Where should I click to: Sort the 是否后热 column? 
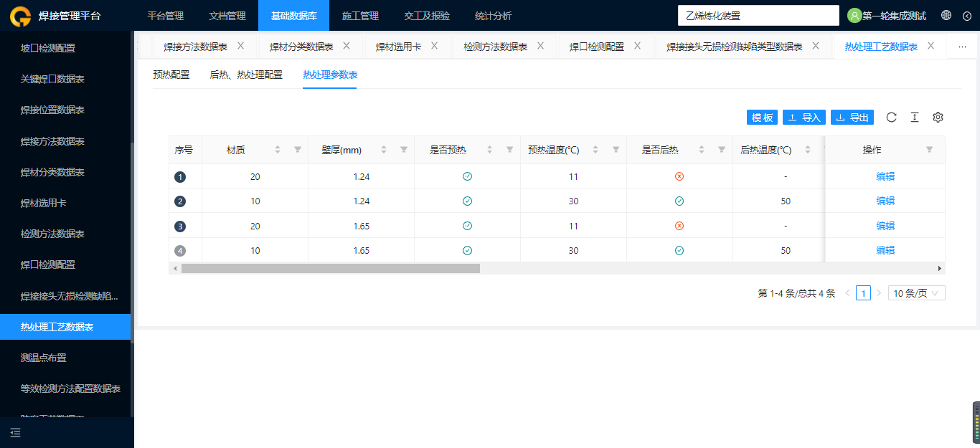[702, 150]
